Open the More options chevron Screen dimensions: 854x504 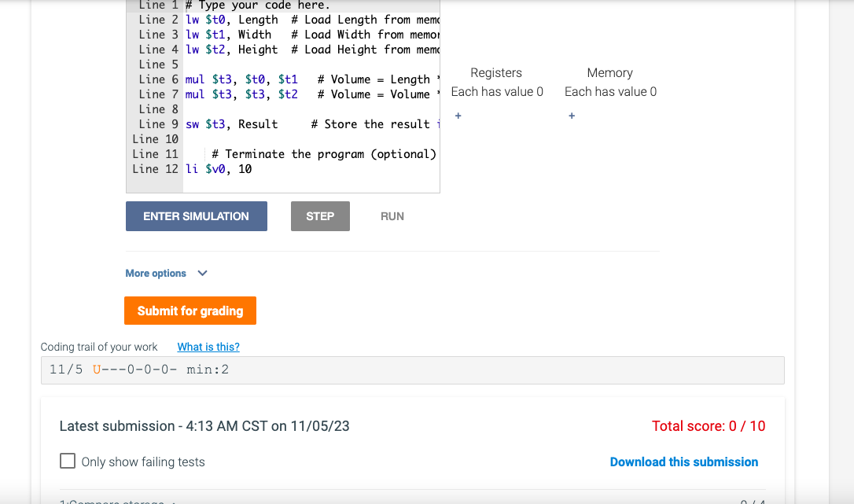click(x=202, y=273)
